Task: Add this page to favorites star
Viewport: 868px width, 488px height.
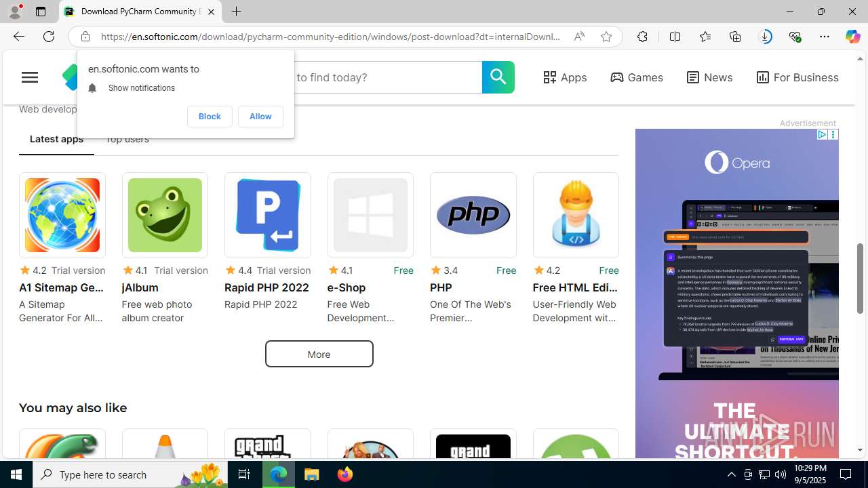Action: pos(606,37)
